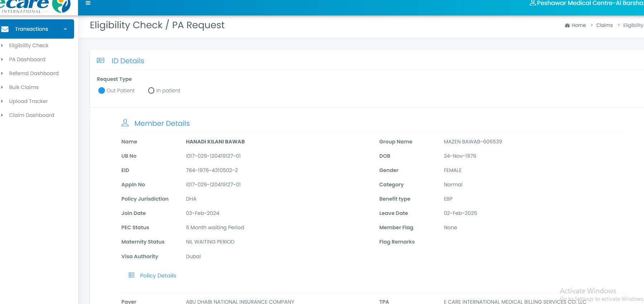Select the Out Patient radio button
Image resolution: width=644 pixels, height=304 pixels.
102,90
